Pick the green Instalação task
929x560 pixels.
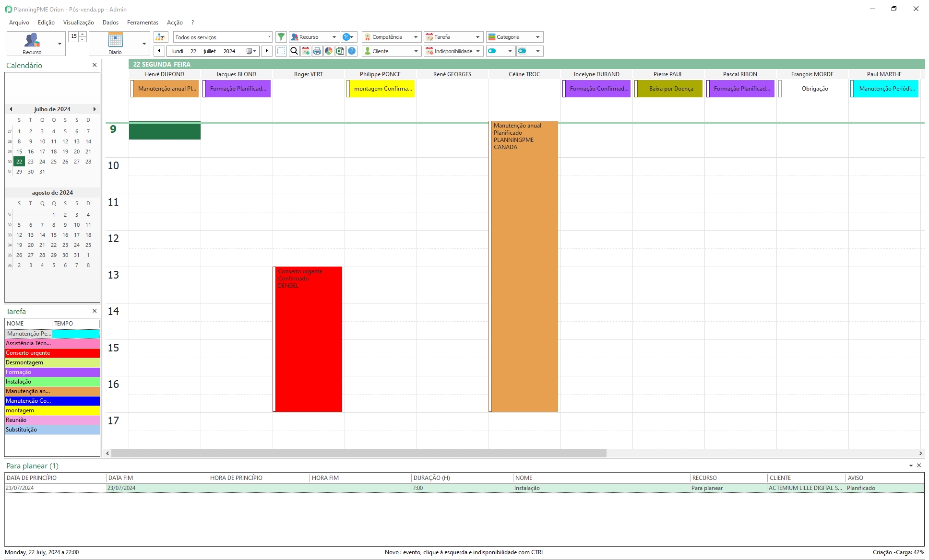(52, 382)
